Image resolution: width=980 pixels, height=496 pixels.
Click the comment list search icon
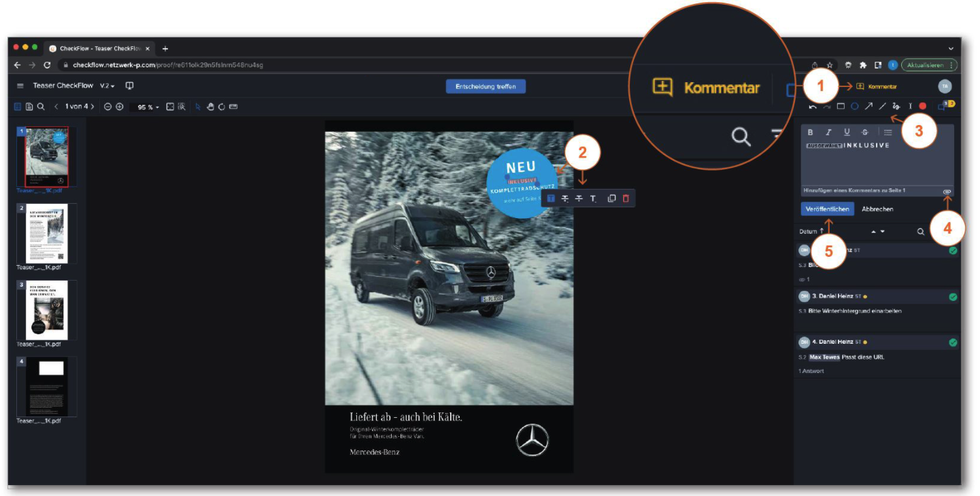pos(921,232)
